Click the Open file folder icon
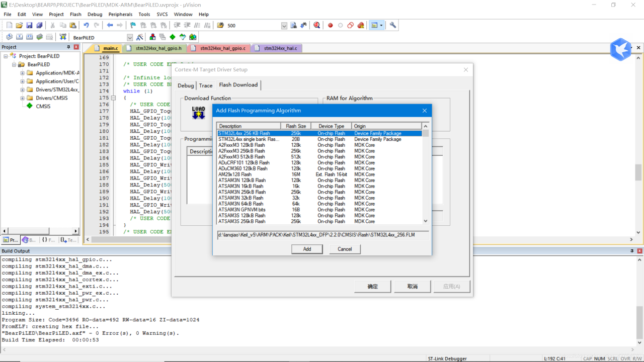This screenshot has width=644, height=362. (x=19, y=25)
